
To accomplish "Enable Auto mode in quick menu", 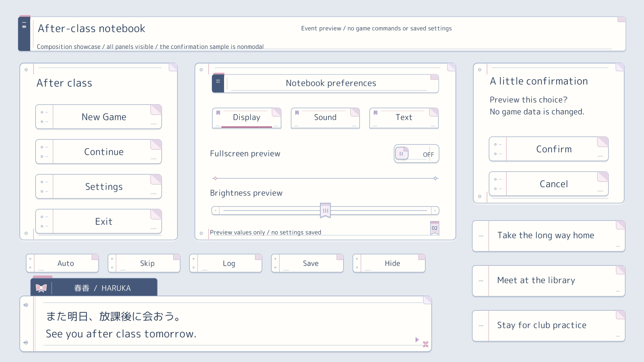I will point(62,263).
